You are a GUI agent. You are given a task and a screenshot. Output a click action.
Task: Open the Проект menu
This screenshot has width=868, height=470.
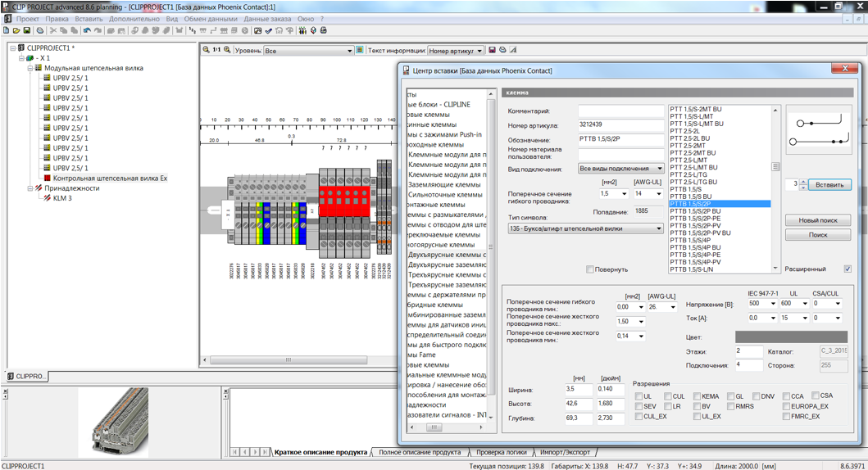[27, 19]
